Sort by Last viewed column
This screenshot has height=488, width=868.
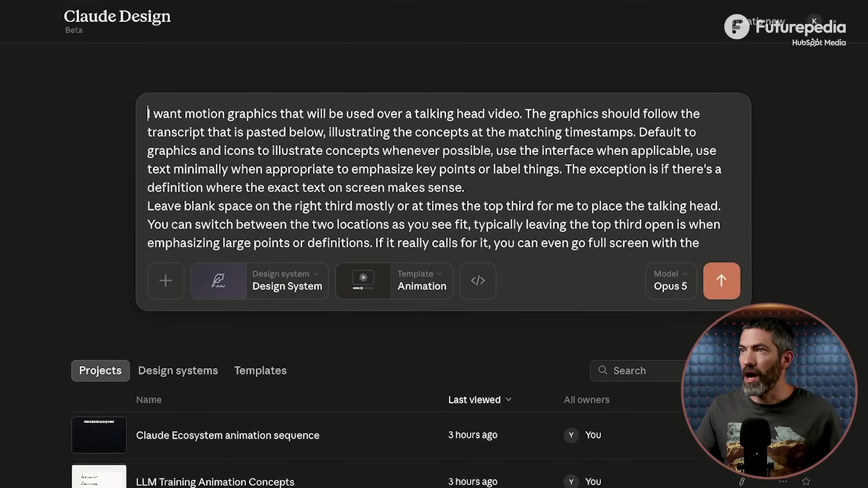(480, 400)
